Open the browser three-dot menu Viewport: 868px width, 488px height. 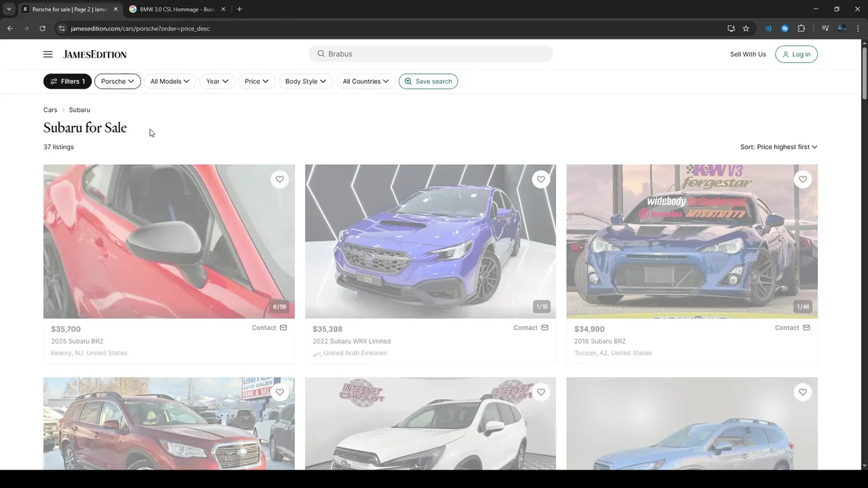click(858, 28)
